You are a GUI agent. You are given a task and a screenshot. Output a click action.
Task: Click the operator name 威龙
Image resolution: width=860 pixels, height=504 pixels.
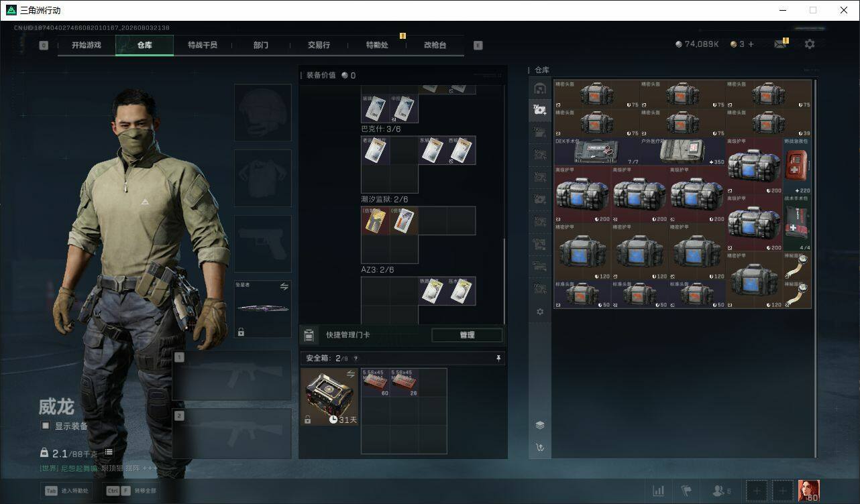56,407
